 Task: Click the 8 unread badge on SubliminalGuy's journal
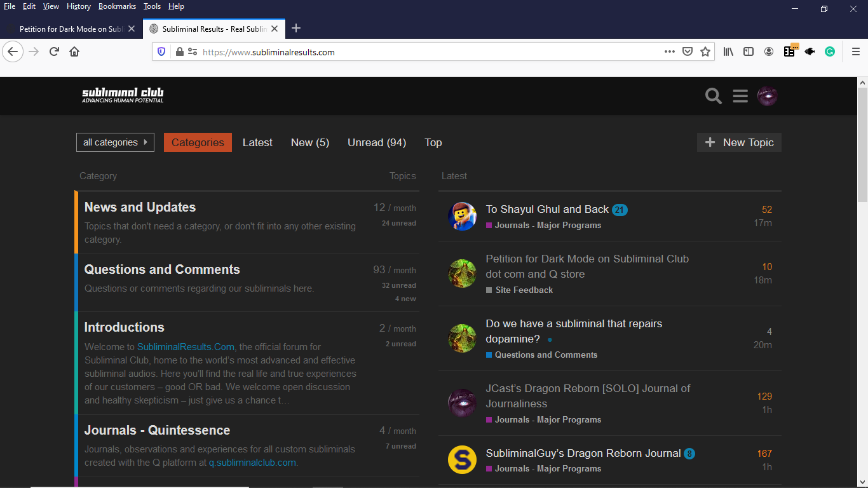coord(689,454)
